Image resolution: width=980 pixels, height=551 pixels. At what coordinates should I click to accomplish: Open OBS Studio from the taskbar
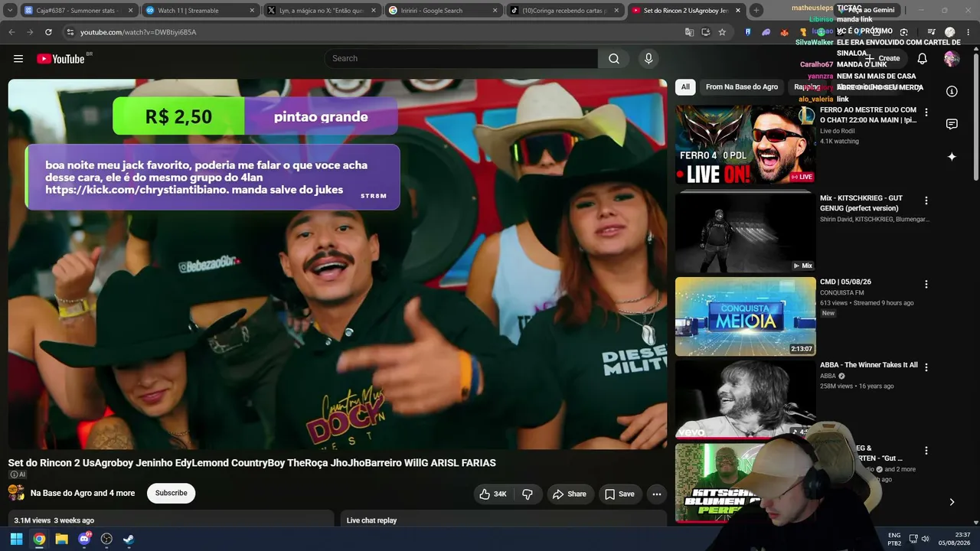coord(106,539)
